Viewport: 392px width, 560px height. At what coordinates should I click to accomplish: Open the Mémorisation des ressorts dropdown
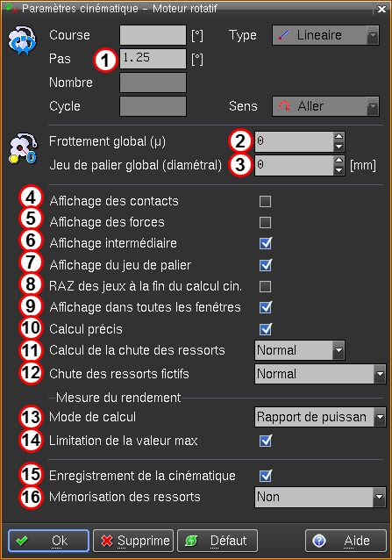(320, 497)
